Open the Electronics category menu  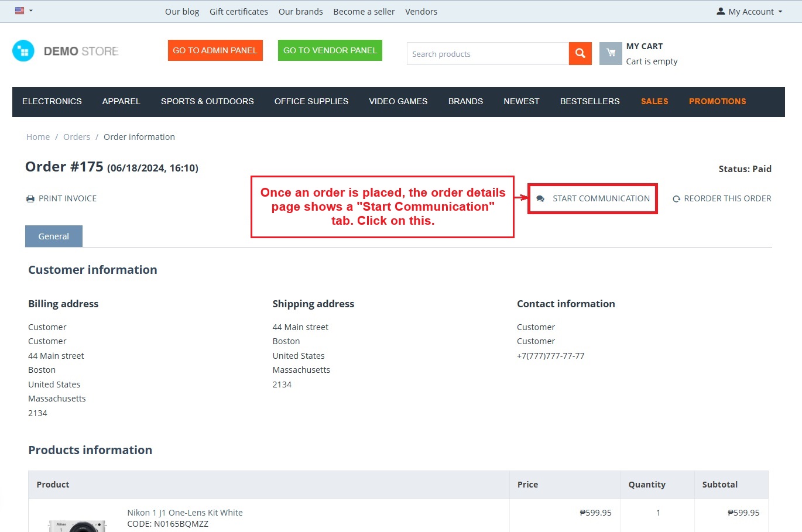[52, 101]
